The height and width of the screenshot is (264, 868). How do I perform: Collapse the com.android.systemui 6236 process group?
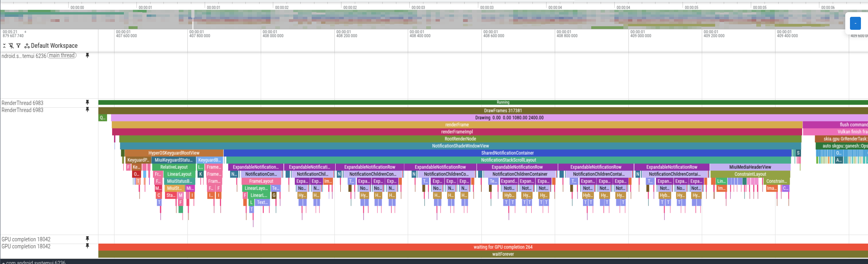click(x=4, y=262)
